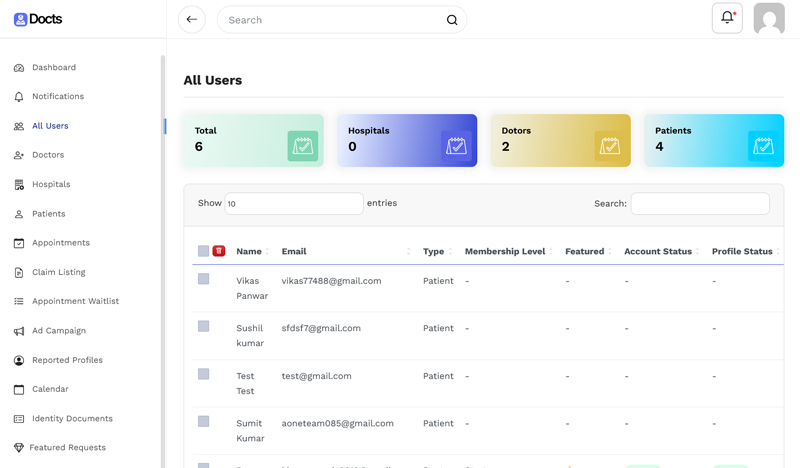This screenshot has height=468, width=800.
Task: Open the notifications bell in header
Action: [727, 18]
